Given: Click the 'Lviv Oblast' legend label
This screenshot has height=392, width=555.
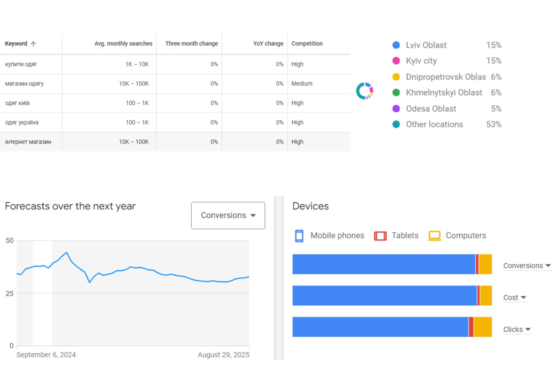Looking at the screenshot, I should click(426, 45).
